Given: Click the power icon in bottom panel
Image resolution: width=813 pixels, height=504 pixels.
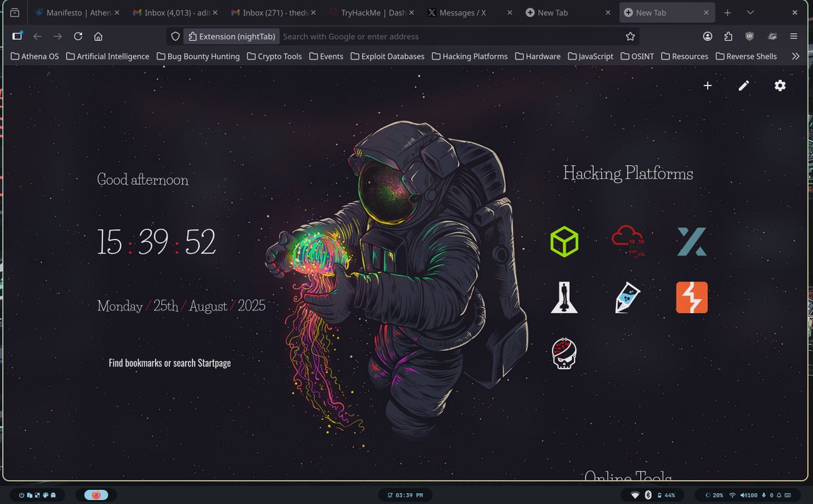Looking at the screenshot, I should tap(22, 495).
